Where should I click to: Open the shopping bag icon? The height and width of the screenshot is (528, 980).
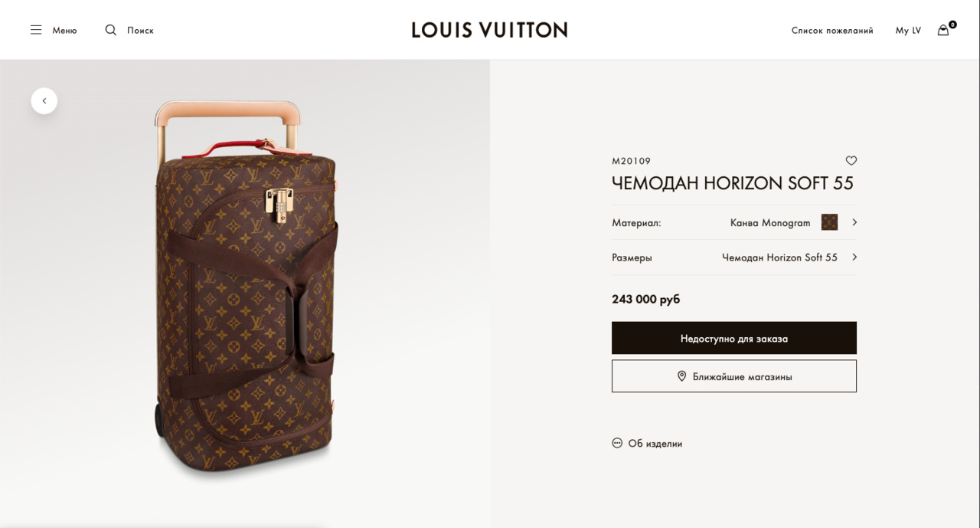944,30
